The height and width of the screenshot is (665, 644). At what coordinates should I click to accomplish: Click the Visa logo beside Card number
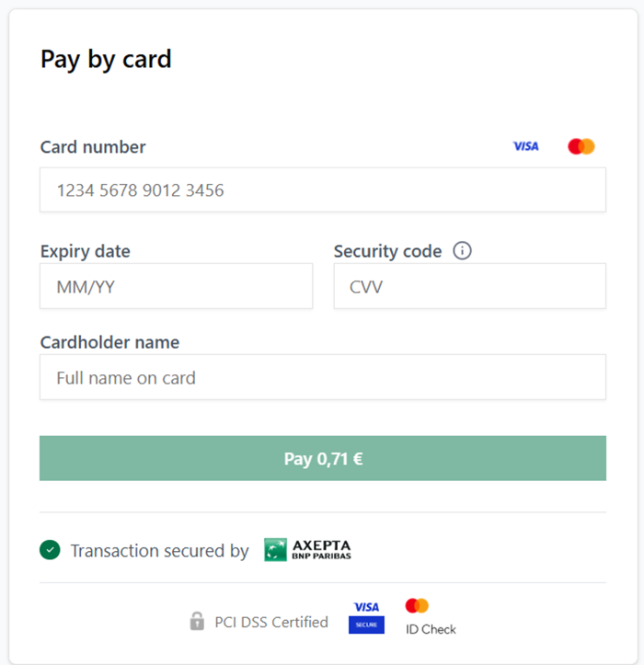525,146
